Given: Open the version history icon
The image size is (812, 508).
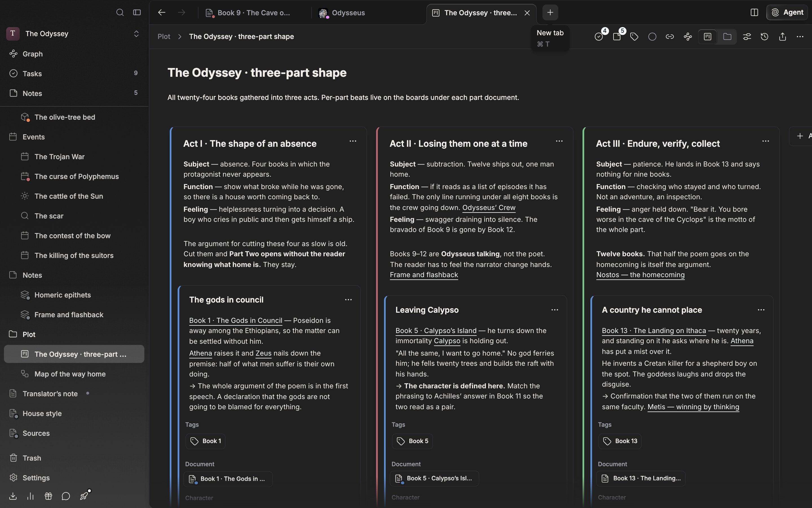Looking at the screenshot, I should (x=765, y=36).
